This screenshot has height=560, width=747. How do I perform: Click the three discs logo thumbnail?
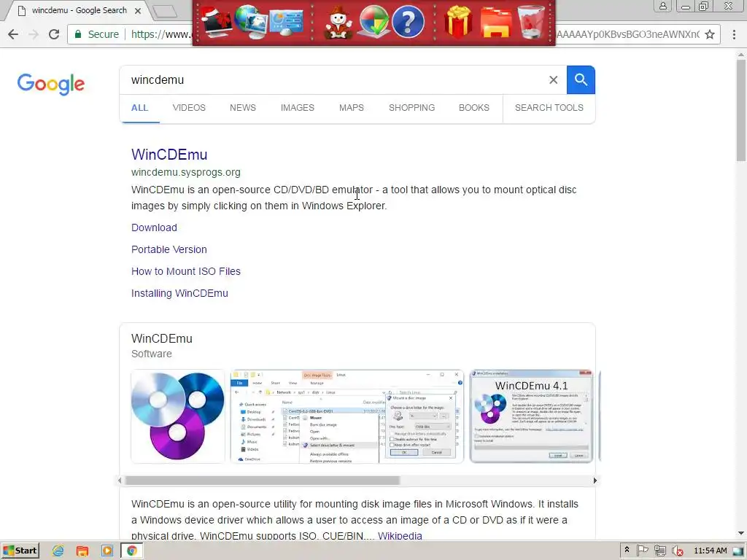coord(178,416)
